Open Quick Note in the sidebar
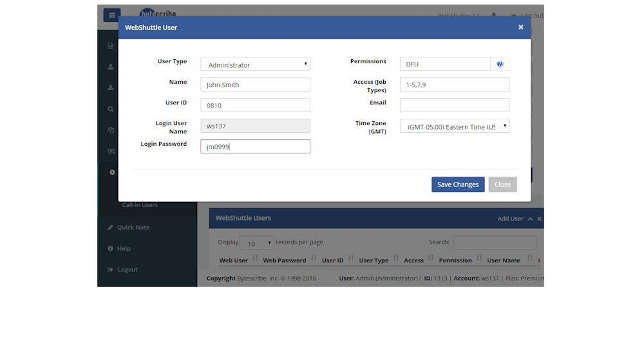The height and width of the screenshot is (363, 644). tap(133, 228)
